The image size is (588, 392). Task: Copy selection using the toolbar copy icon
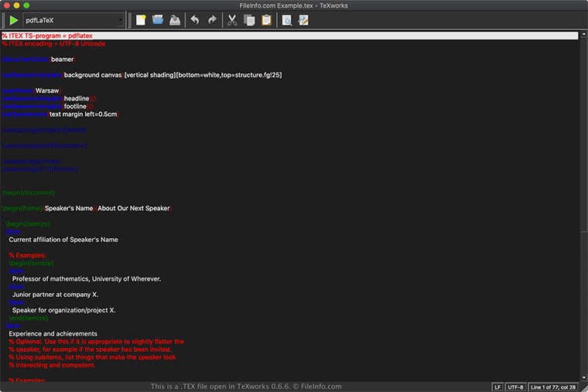click(x=249, y=20)
